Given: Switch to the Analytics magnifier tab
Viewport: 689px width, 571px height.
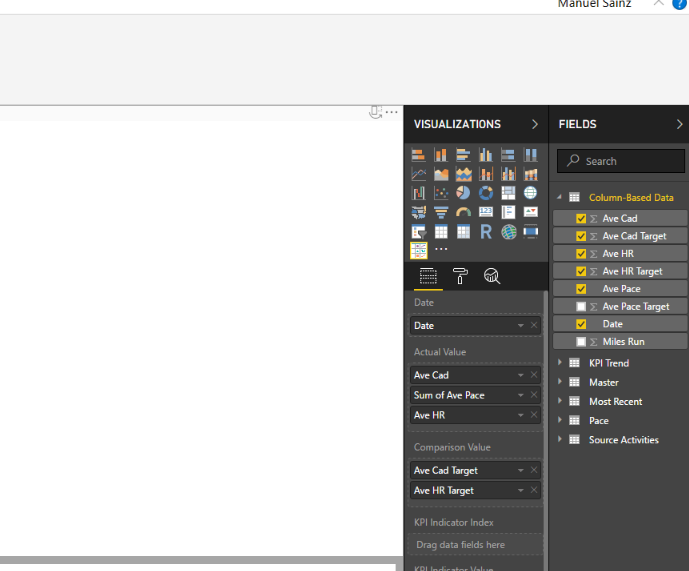Looking at the screenshot, I should (x=492, y=276).
